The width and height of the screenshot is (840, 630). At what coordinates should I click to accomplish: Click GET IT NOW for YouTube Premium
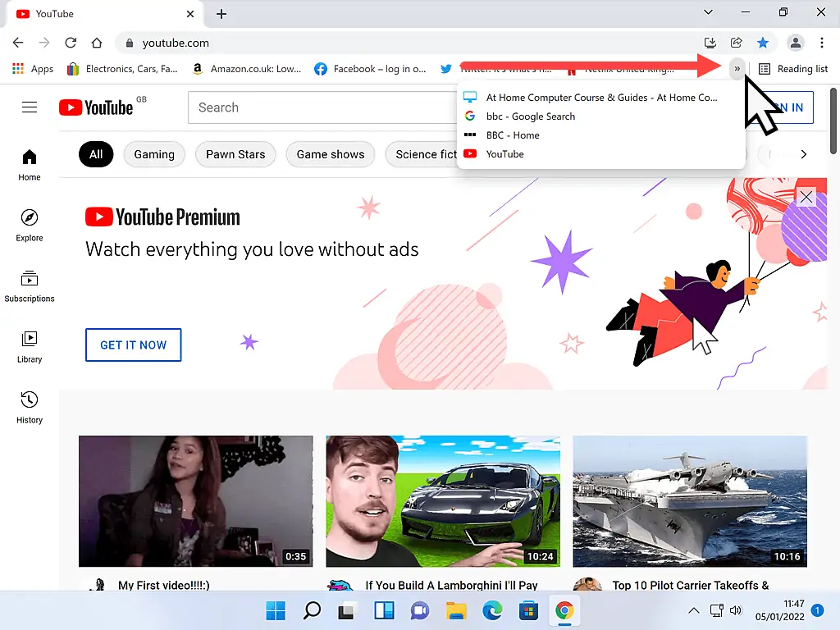[x=133, y=345]
